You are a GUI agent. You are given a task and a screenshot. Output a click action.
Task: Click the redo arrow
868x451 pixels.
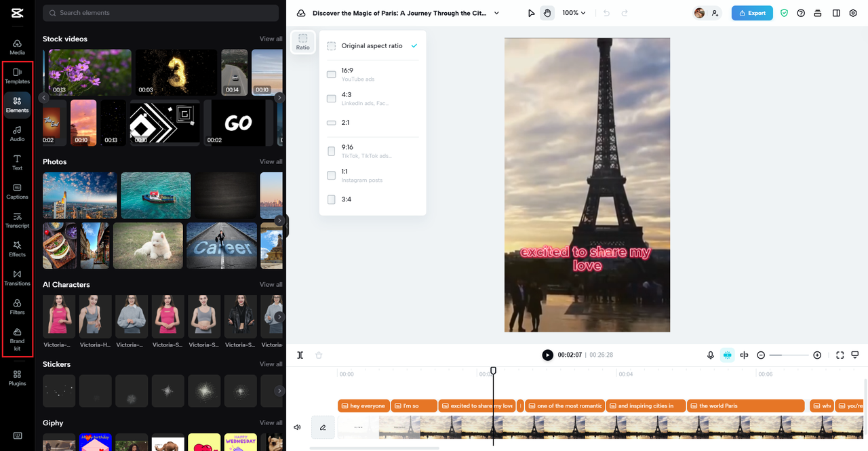(625, 13)
